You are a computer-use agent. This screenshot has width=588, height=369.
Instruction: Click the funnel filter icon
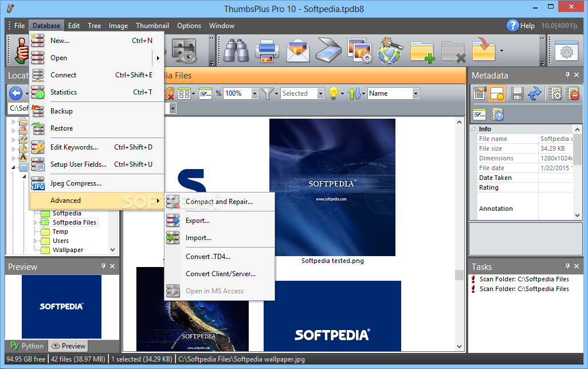(x=268, y=93)
